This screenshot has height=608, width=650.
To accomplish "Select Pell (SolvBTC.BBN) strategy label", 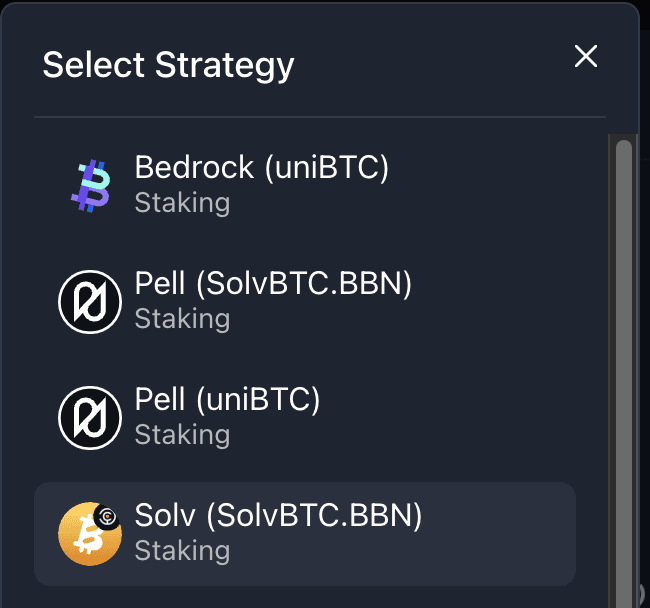I will click(273, 284).
